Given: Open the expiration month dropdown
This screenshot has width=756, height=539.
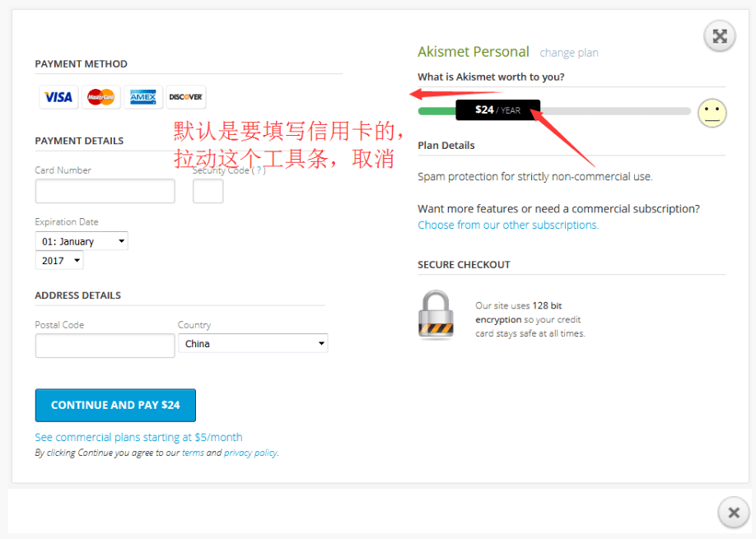Looking at the screenshot, I should click(82, 241).
